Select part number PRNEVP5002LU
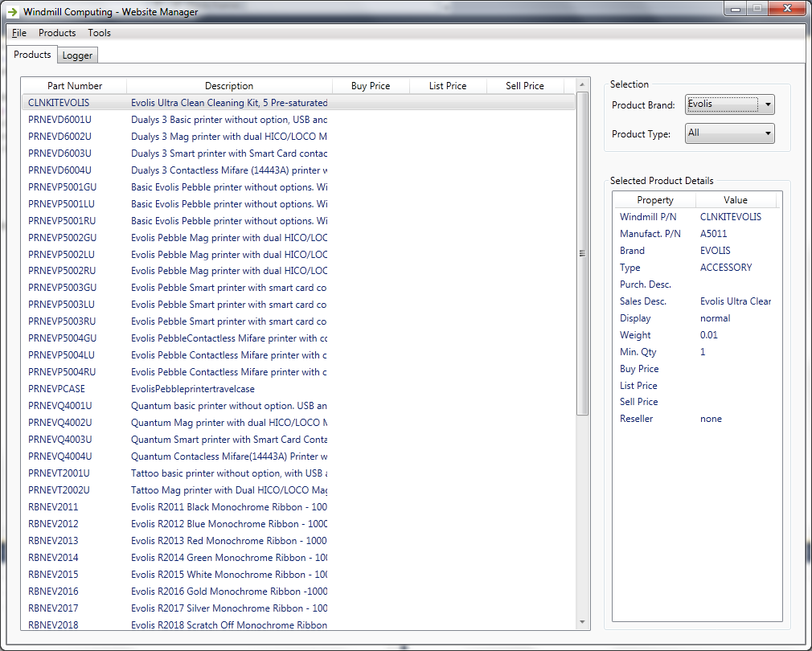Image resolution: width=812 pixels, height=651 pixels. click(x=61, y=255)
